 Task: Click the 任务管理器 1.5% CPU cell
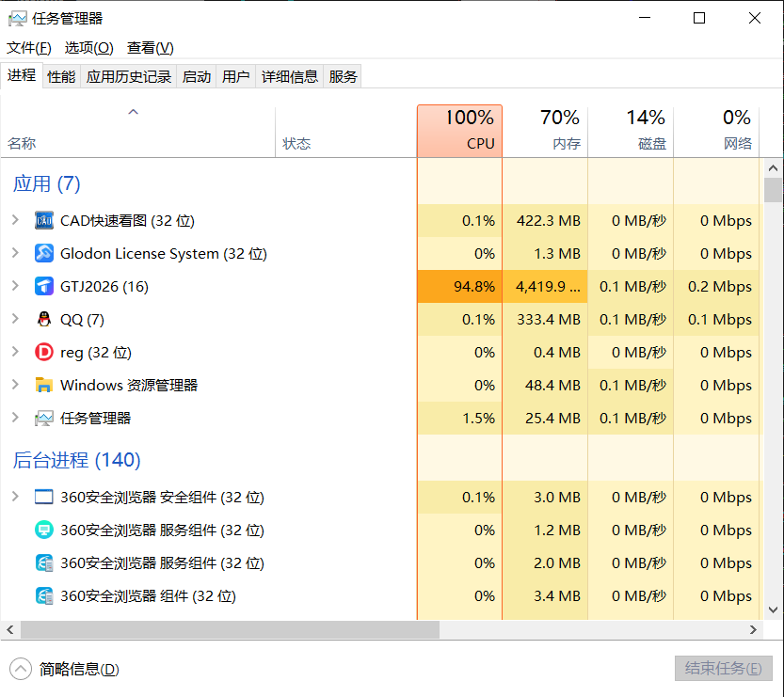click(459, 419)
